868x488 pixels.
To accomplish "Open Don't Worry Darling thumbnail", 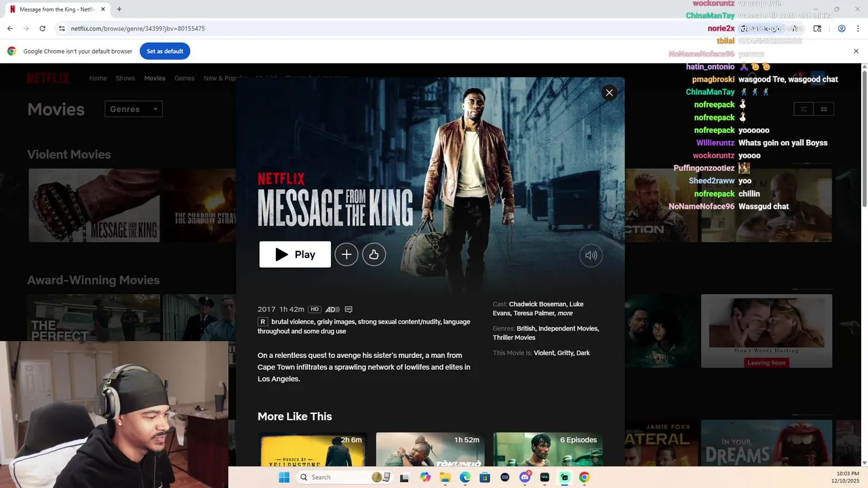I will click(x=766, y=331).
